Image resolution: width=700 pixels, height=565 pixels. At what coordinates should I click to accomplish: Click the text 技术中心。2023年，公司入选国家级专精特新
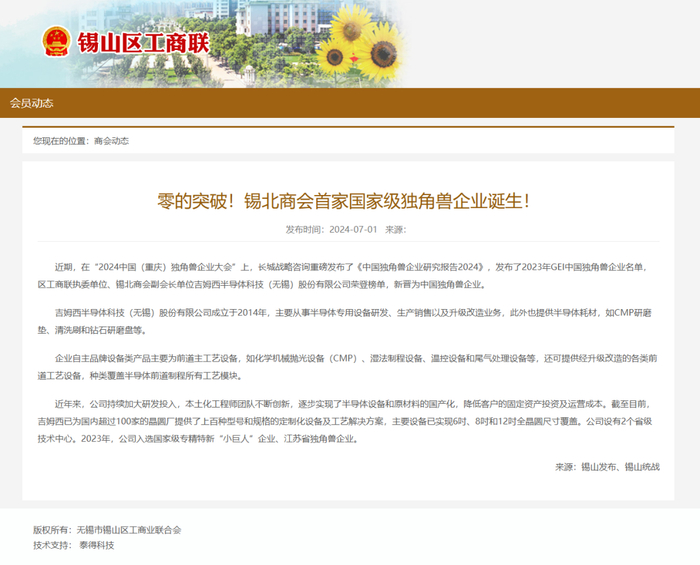click(126, 439)
